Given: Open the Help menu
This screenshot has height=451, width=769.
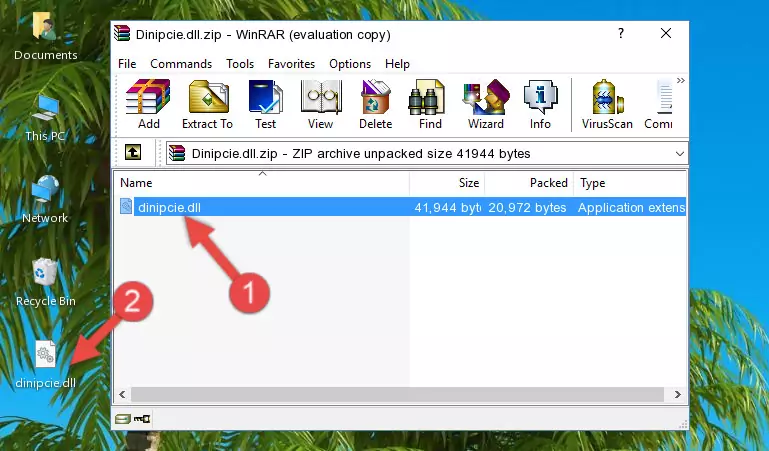Looking at the screenshot, I should 397,64.
